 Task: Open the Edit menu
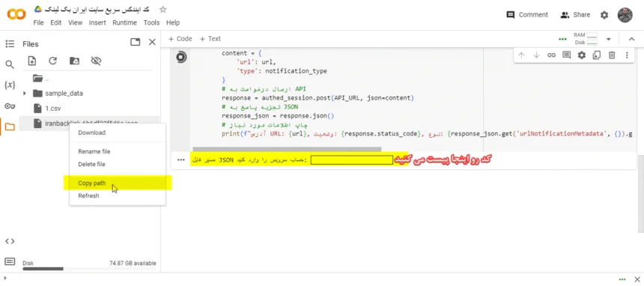pyautogui.click(x=56, y=22)
